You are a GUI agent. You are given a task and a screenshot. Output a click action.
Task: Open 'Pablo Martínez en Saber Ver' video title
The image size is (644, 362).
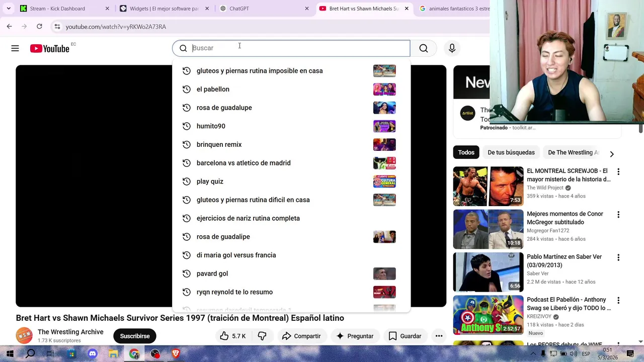[x=564, y=261]
